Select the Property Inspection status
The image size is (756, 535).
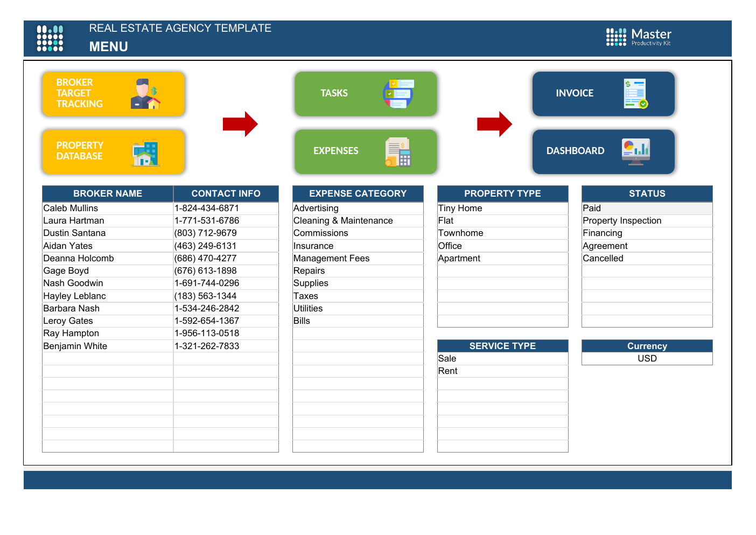(x=647, y=221)
